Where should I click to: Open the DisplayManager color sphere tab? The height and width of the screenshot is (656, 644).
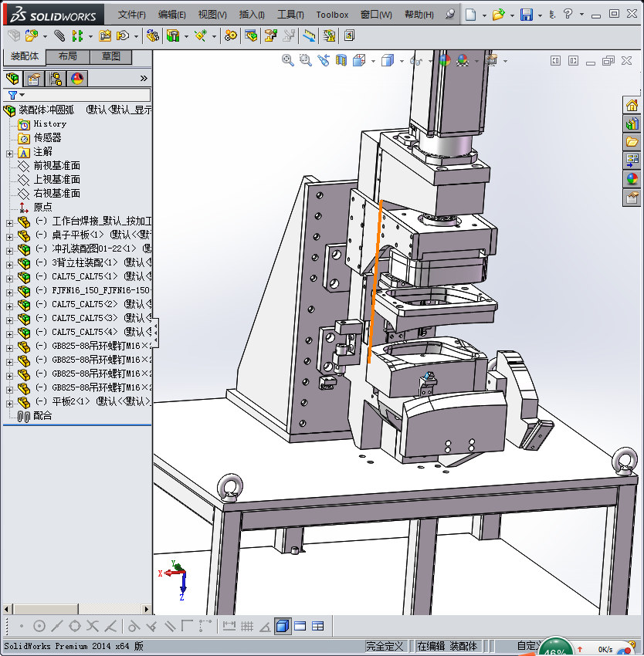point(77,79)
